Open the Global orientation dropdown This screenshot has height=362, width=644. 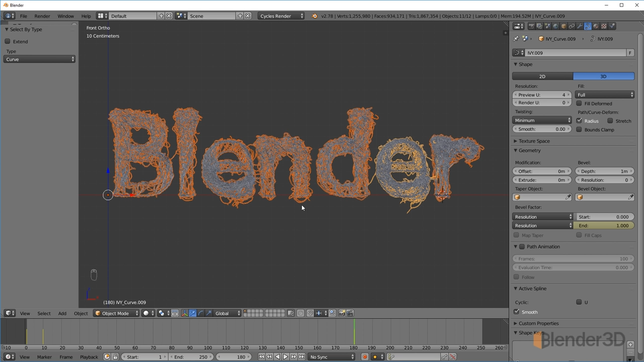(x=228, y=313)
